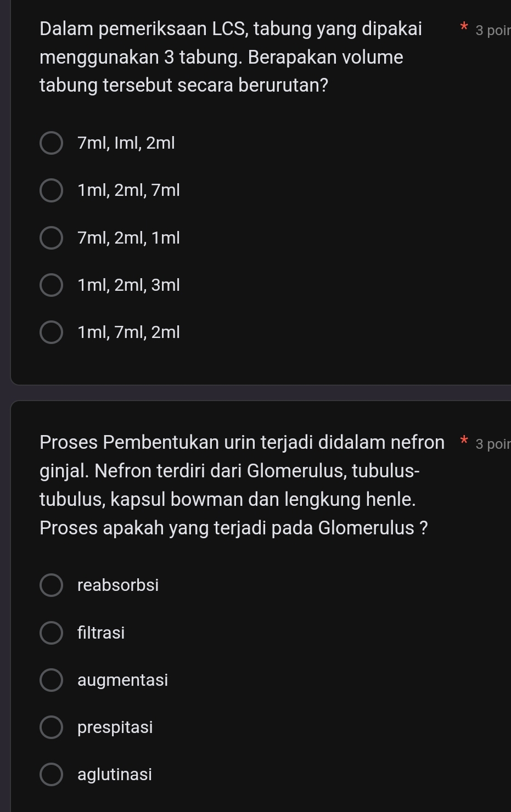Click the '7ml, 2ml, 1ml' label text

(x=129, y=238)
